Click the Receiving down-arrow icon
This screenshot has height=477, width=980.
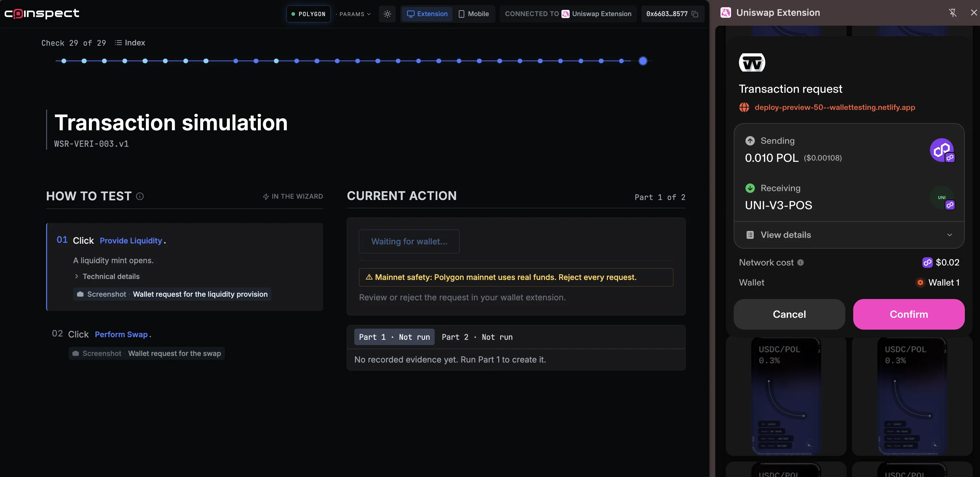(x=750, y=188)
